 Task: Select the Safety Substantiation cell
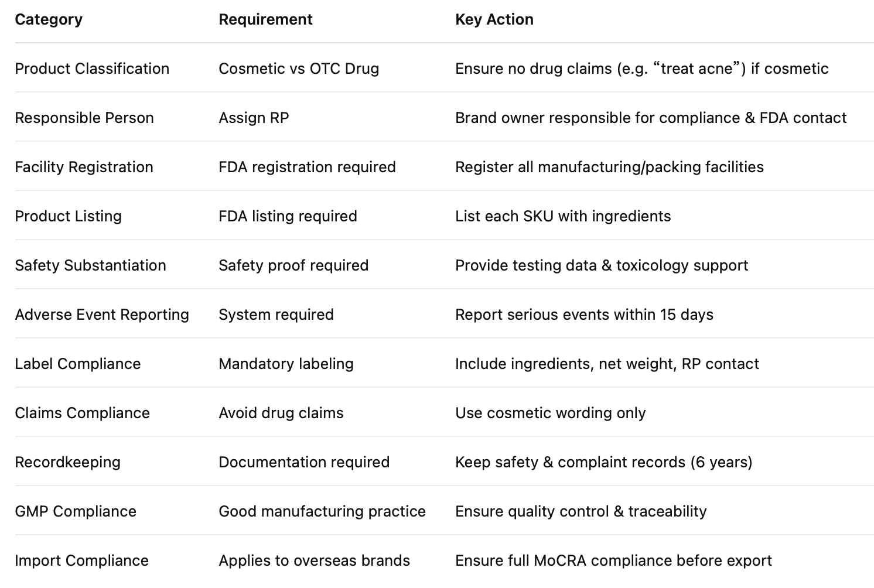90,265
